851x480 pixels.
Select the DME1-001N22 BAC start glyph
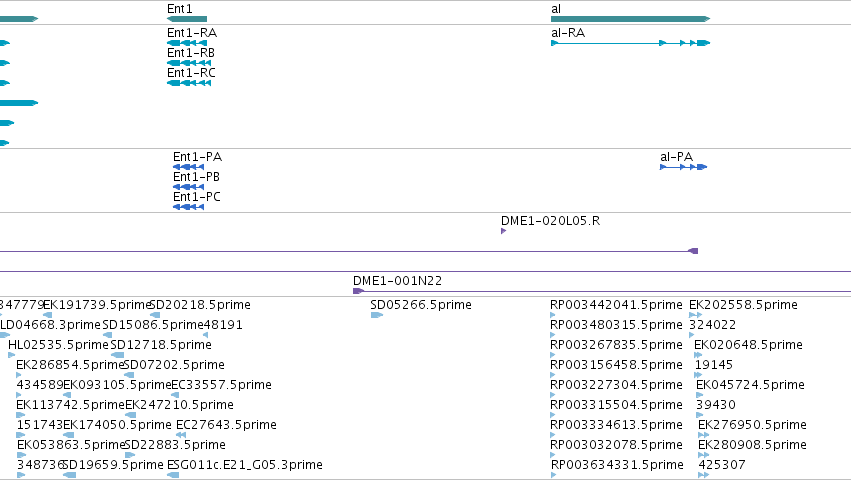pyautogui.click(x=358, y=291)
